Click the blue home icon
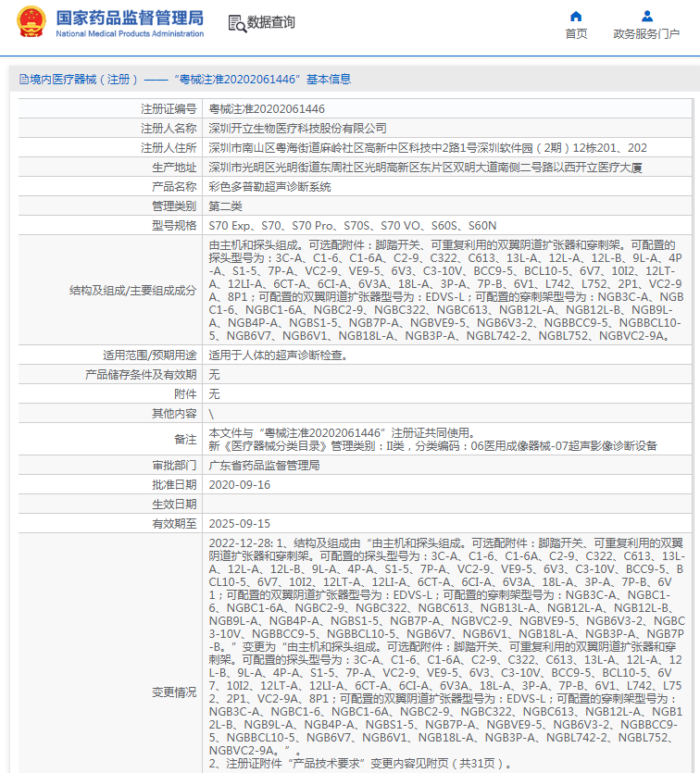 (x=576, y=17)
